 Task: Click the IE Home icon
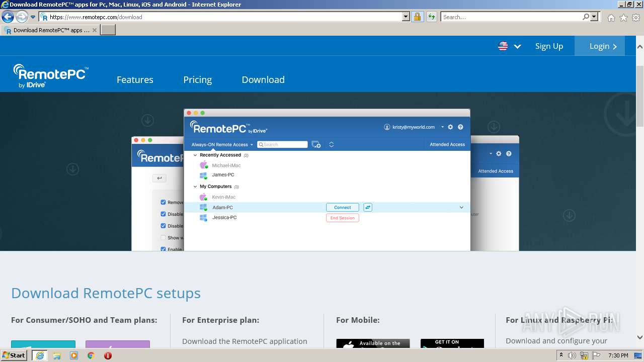[611, 18]
